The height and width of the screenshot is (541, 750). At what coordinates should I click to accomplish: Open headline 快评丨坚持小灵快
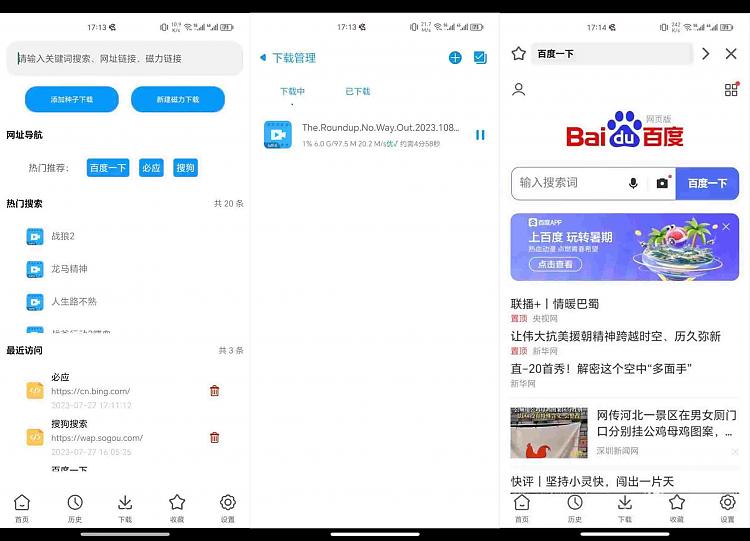[592, 481]
